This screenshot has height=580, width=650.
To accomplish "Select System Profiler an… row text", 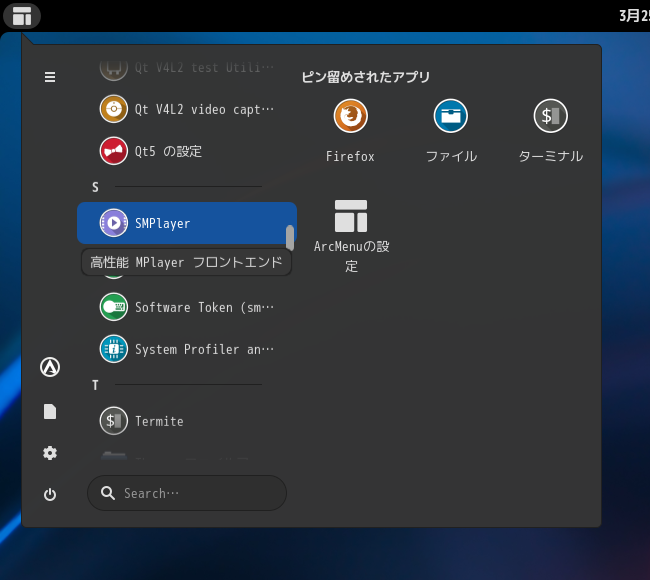I will (204, 349).
